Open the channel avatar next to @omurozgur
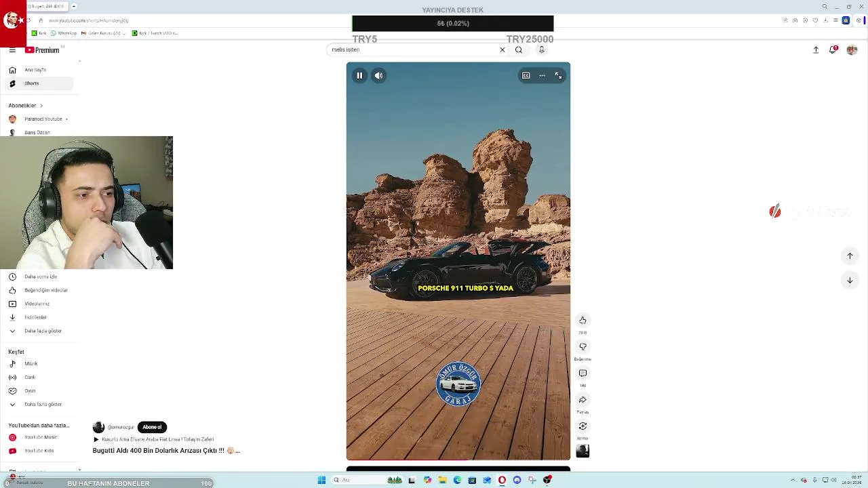868x488 pixels. [x=98, y=427]
